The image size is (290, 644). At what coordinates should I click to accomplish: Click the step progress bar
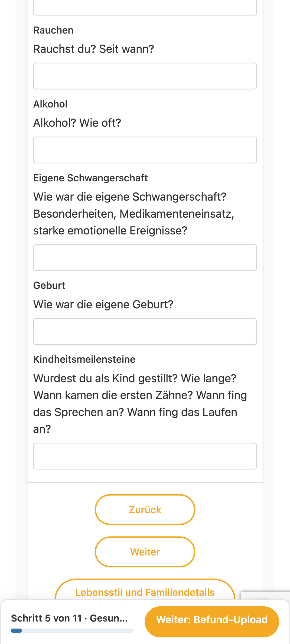[72, 631]
